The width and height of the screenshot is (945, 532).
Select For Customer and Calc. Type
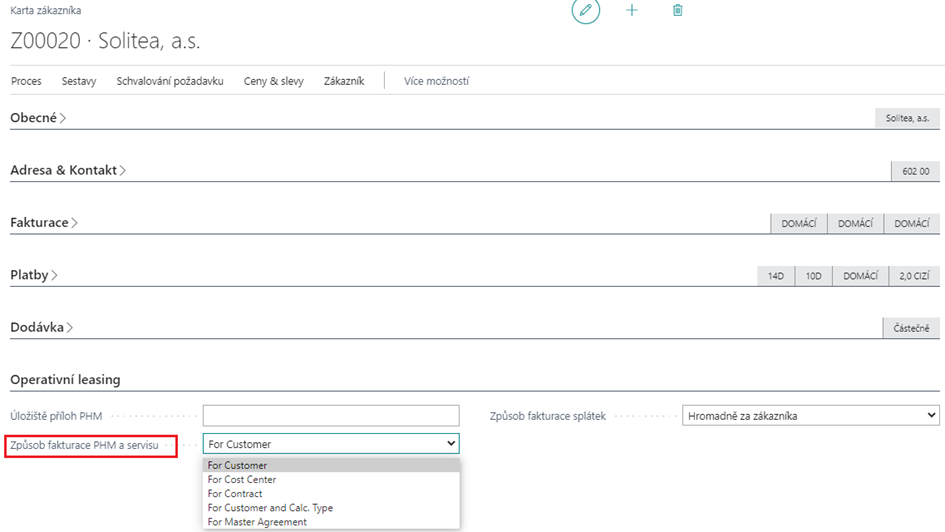[x=270, y=508]
